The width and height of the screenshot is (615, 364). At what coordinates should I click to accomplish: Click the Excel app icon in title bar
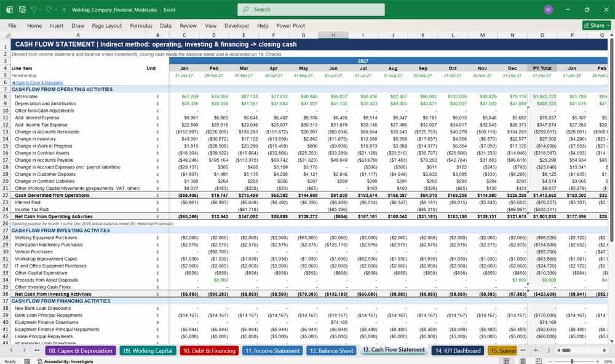(x=9, y=9)
